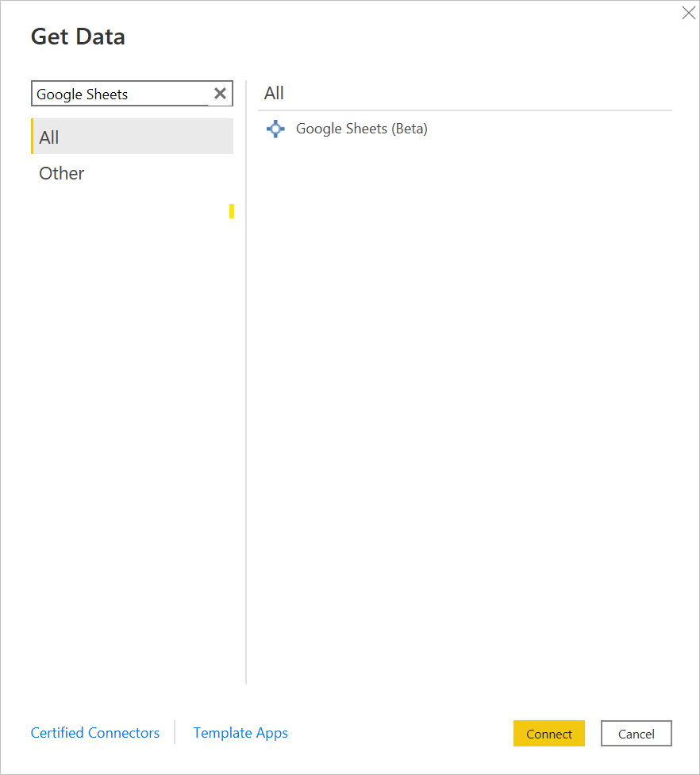Tap the connector symbol beside Google Sheets (Beta)
700x775 pixels.
(x=275, y=129)
